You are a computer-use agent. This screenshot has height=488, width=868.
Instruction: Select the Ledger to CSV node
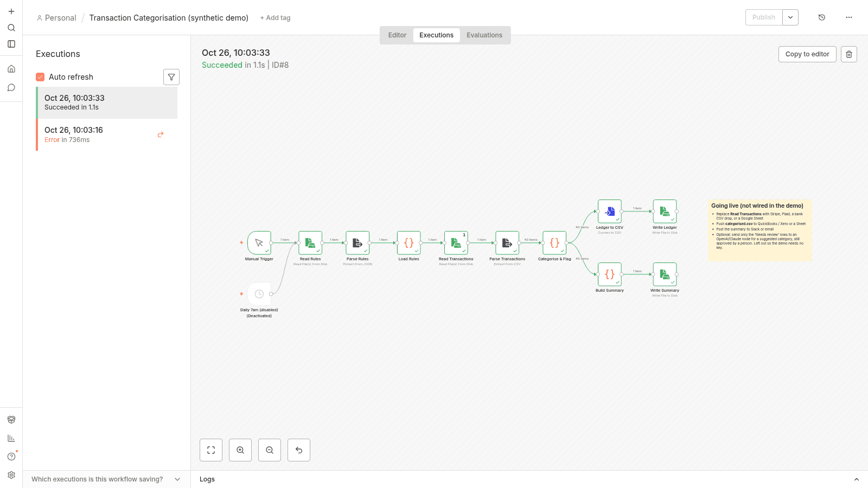610,211
